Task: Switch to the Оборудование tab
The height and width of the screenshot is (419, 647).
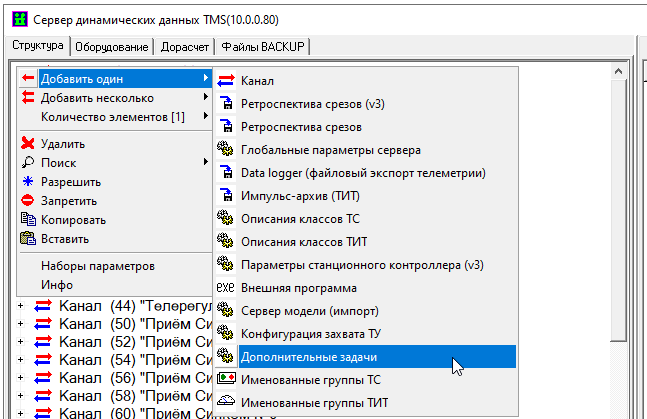Action: (x=113, y=47)
